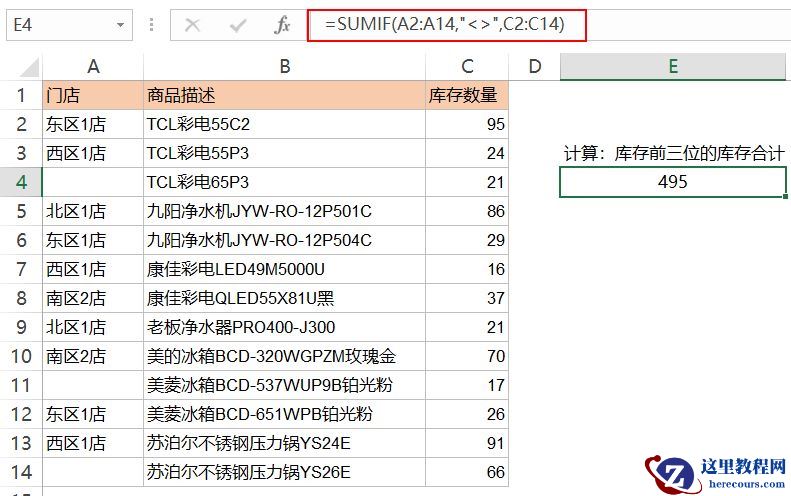Select cell 北区1店 in row 5
This screenshot has height=496, width=791.
(x=93, y=211)
